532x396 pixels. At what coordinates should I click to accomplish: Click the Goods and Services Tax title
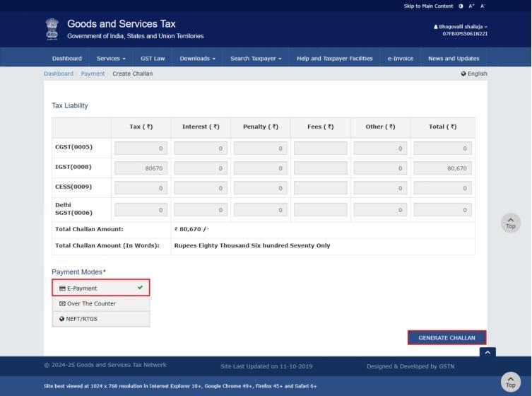pos(121,24)
